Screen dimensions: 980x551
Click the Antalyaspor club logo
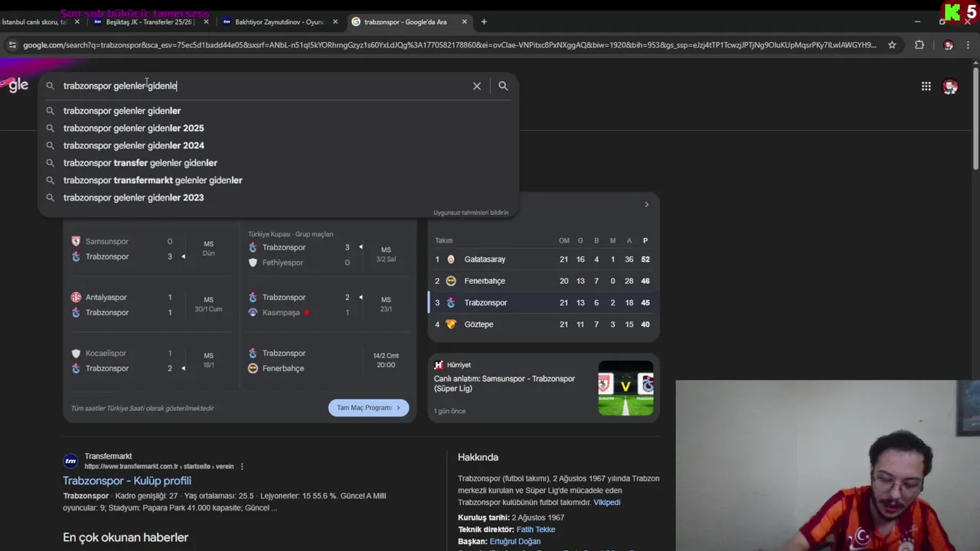(76, 297)
